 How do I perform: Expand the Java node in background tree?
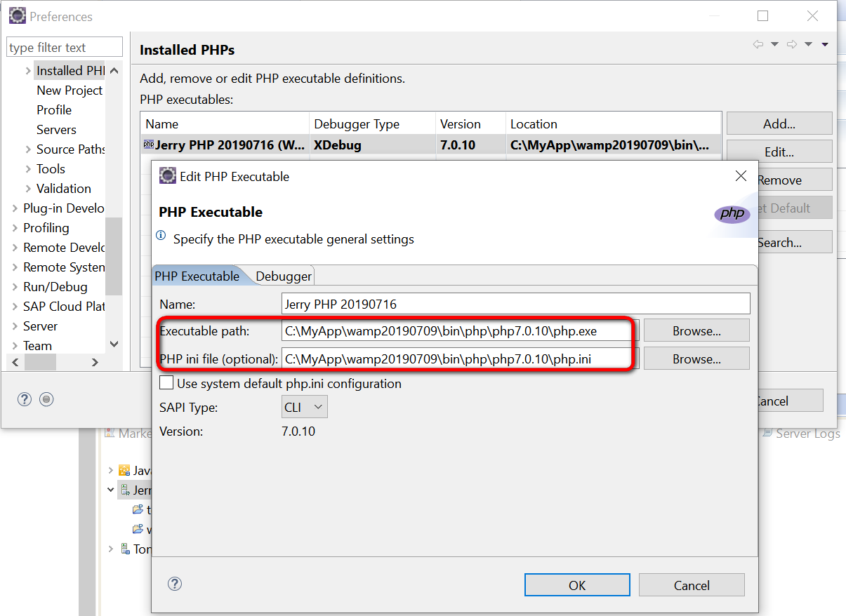pos(111,470)
